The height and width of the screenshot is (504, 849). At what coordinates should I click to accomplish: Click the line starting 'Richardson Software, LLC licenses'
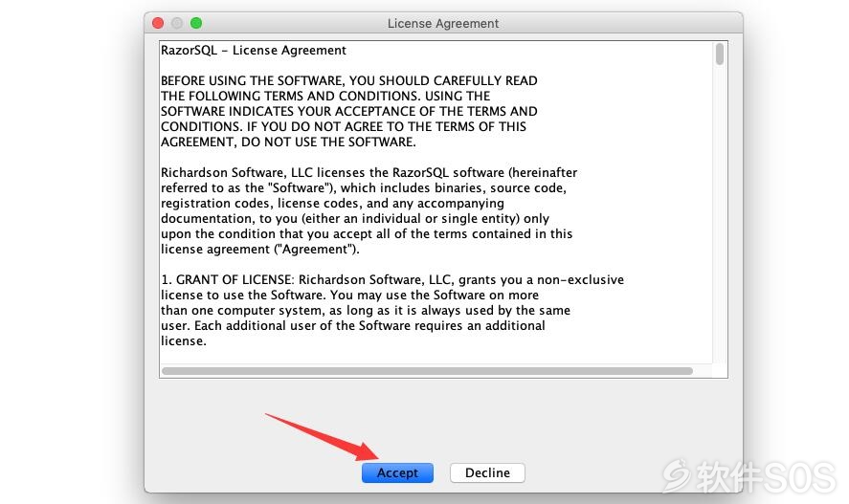tap(369, 172)
